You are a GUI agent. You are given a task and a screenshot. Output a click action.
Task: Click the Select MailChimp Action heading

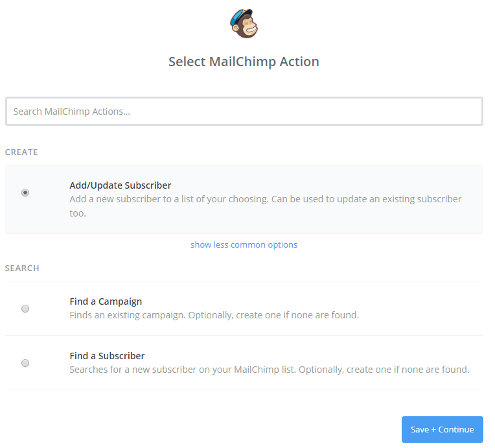pos(244,62)
